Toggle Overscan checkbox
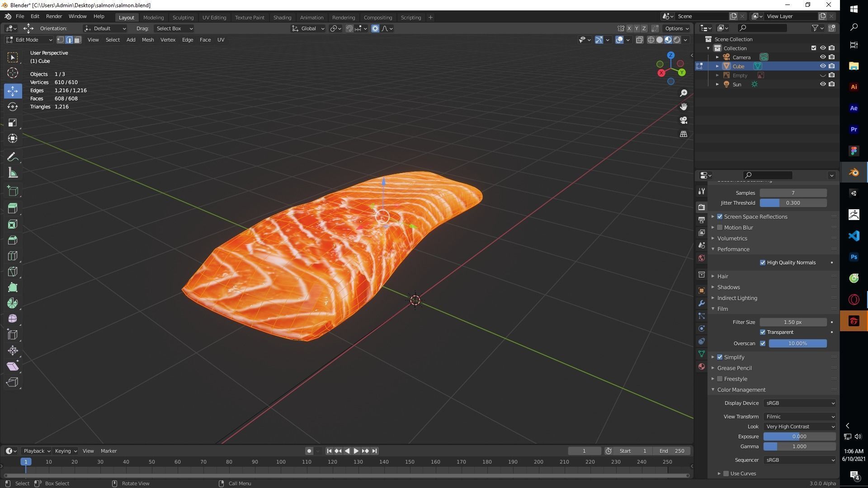Screen dimensions: 868x488 (763, 343)
